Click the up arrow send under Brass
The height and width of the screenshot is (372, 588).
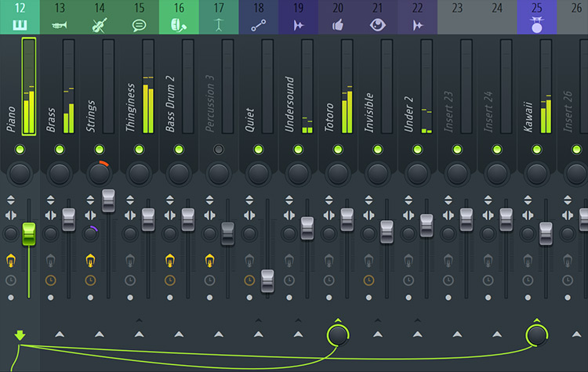60,335
